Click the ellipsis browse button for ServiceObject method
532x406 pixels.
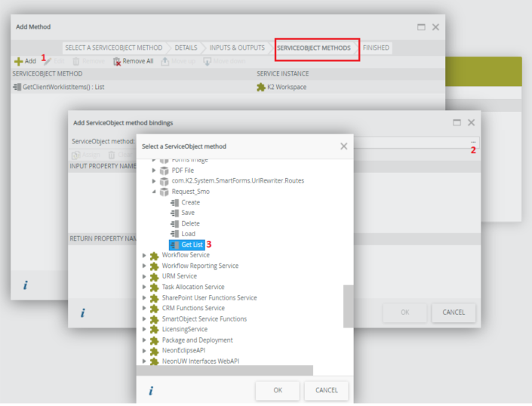coord(473,141)
